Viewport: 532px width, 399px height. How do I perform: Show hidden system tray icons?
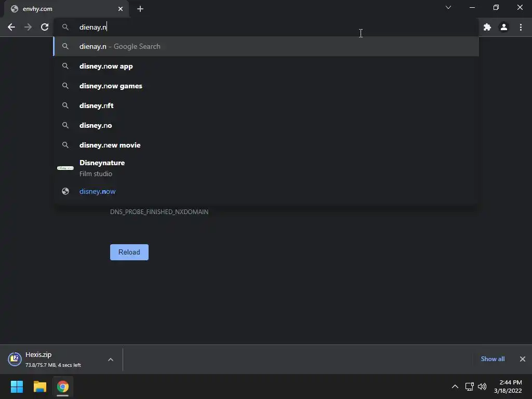[455, 387]
